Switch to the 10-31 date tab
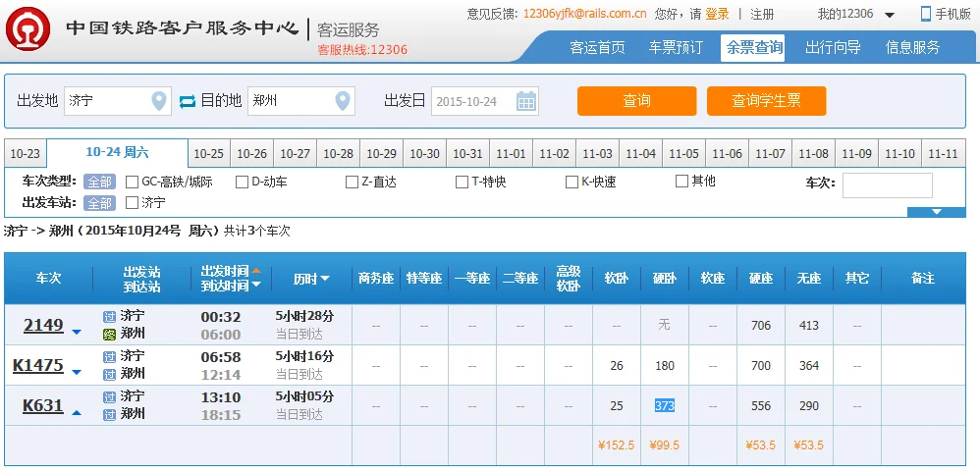Image resolution: width=980 pixels, height=471 pixels. [468, 154]
